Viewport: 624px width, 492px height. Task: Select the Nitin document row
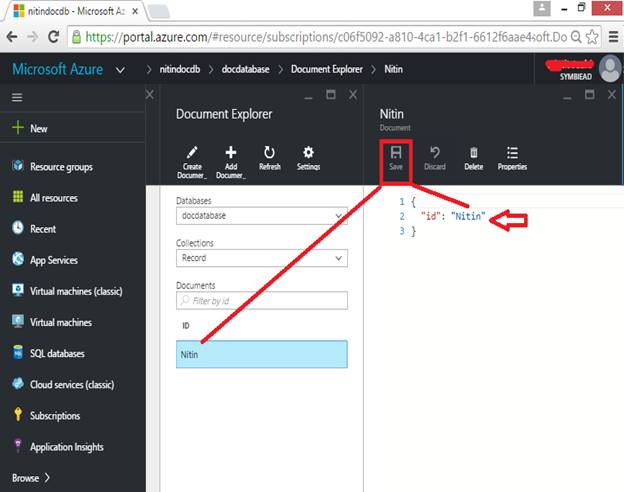262,354
